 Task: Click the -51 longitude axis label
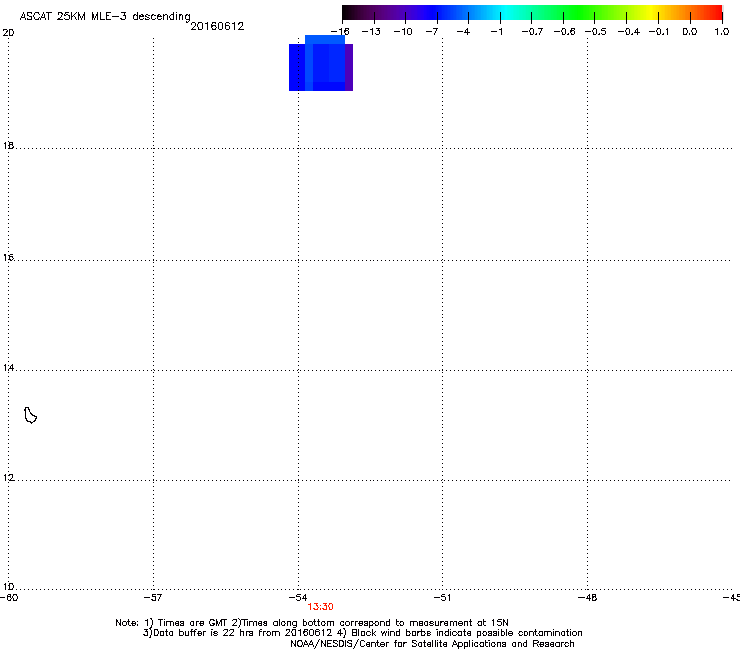point(442,598)
